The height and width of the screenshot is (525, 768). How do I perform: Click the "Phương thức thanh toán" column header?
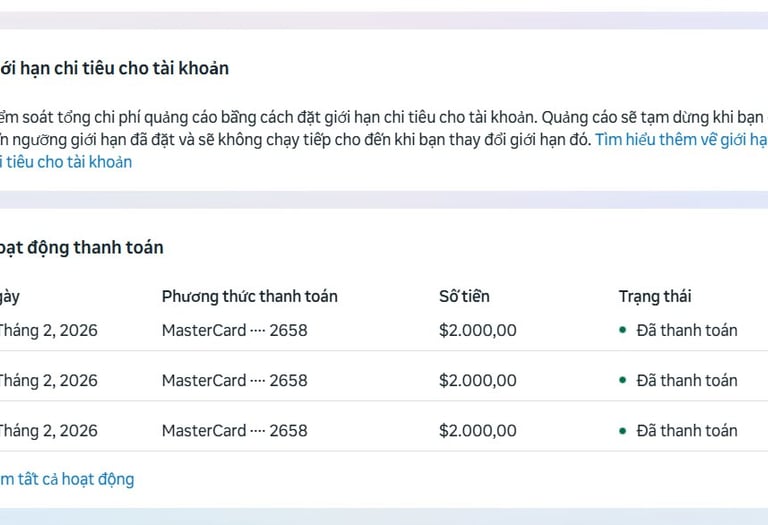(249, 296)
